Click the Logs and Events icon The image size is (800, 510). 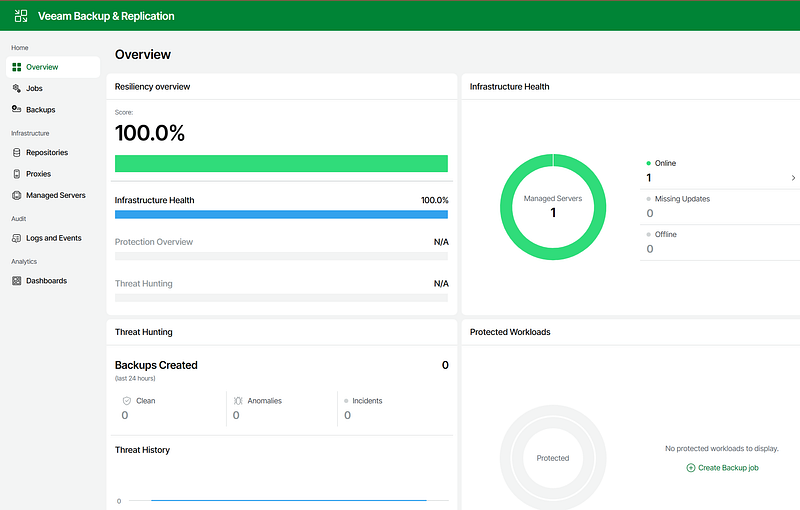coord(17,238)
